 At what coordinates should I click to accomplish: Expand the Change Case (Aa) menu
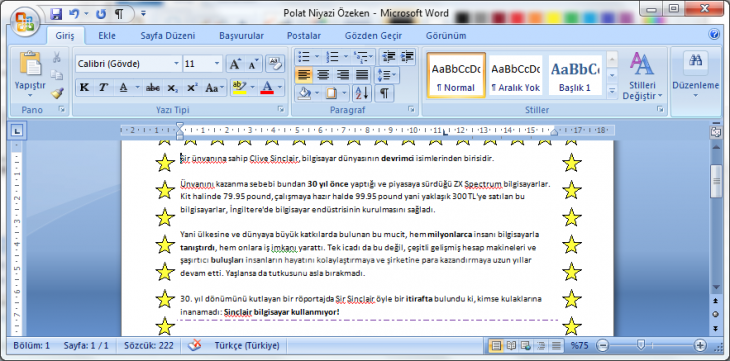(x=215, y=88)
